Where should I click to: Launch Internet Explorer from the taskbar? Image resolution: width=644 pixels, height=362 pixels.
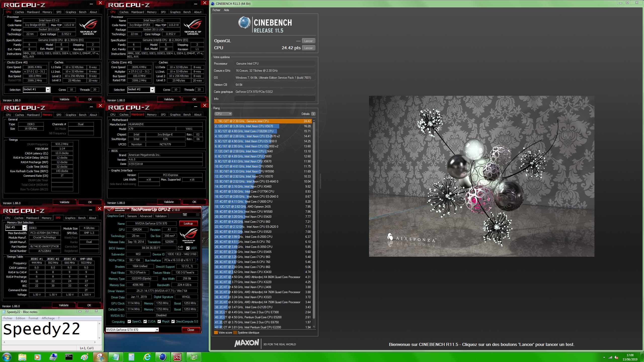147,357
